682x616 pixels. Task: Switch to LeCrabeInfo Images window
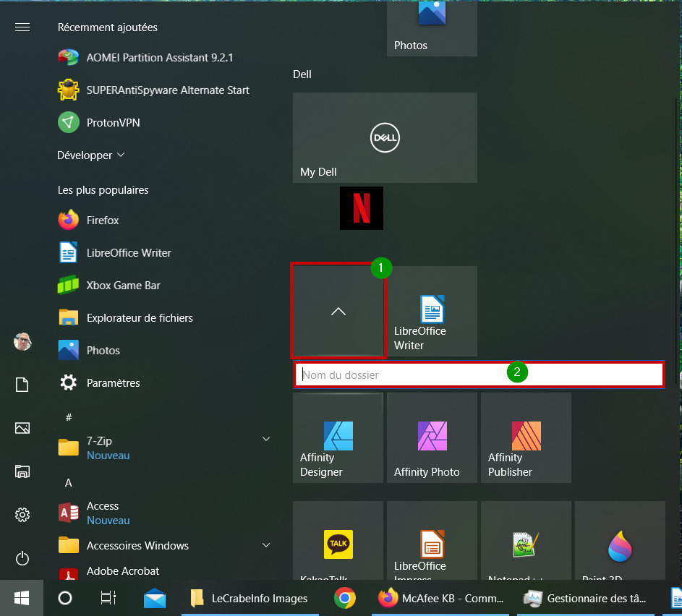(250, 598)
